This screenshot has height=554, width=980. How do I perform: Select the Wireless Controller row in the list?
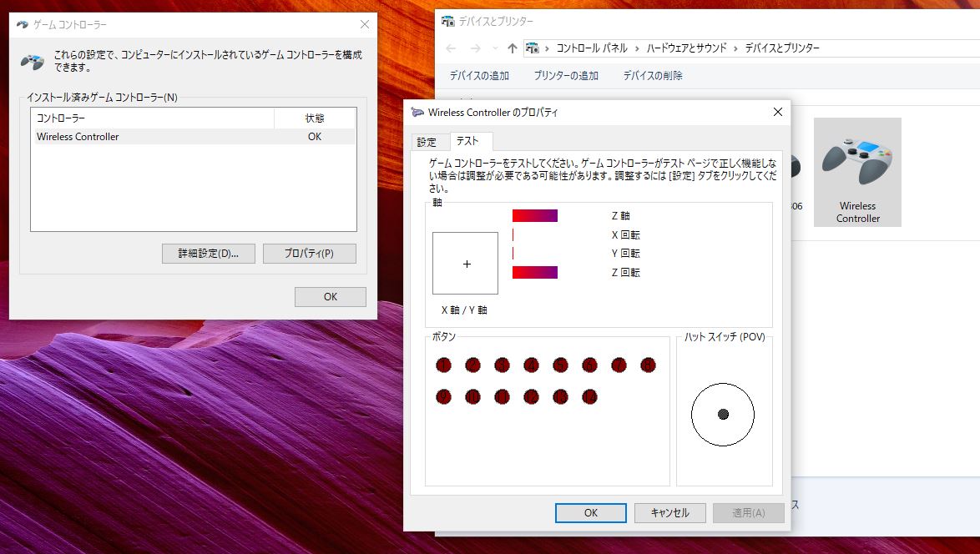pos(193,136)
